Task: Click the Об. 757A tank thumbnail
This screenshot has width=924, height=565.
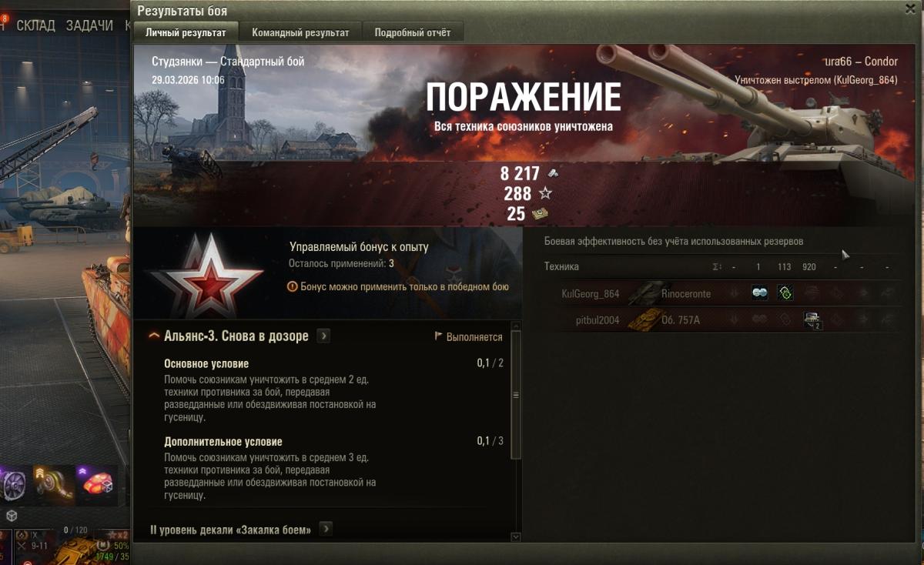Action: point(644,320)
